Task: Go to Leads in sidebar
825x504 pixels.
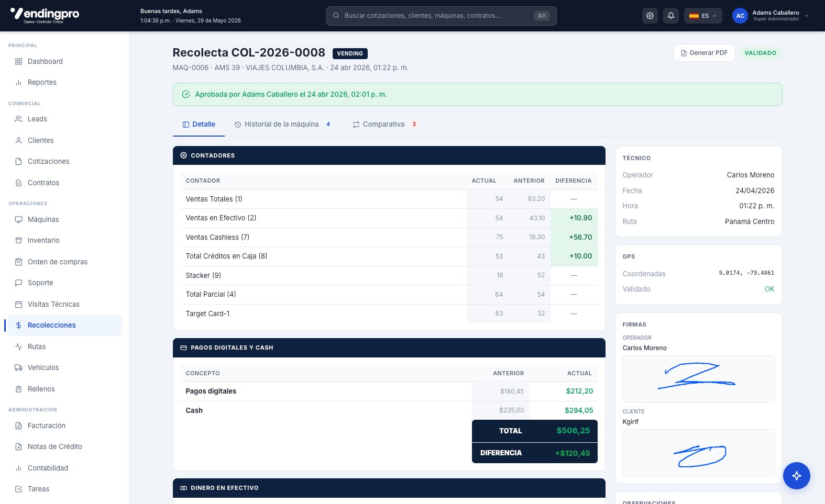Action: (63, 119)
